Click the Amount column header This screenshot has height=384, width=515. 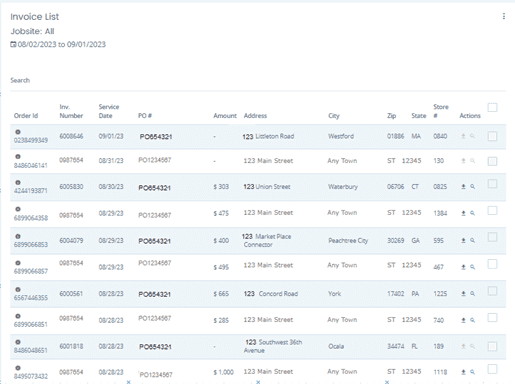[225, 116]
